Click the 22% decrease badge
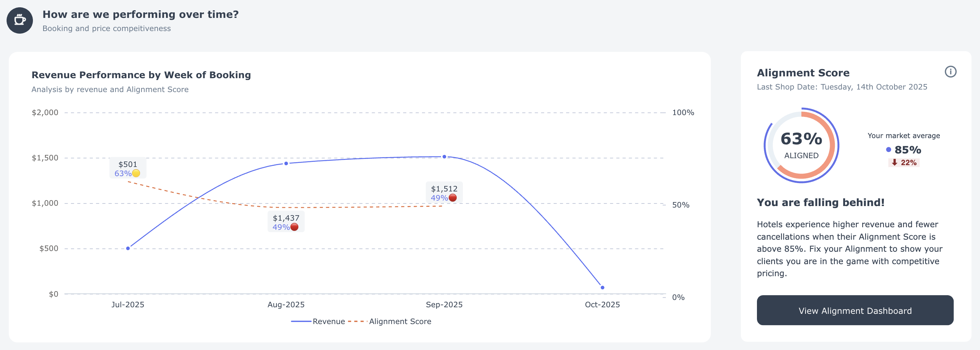The width and height of the screenshot is (980, 350). coord(904,162)
